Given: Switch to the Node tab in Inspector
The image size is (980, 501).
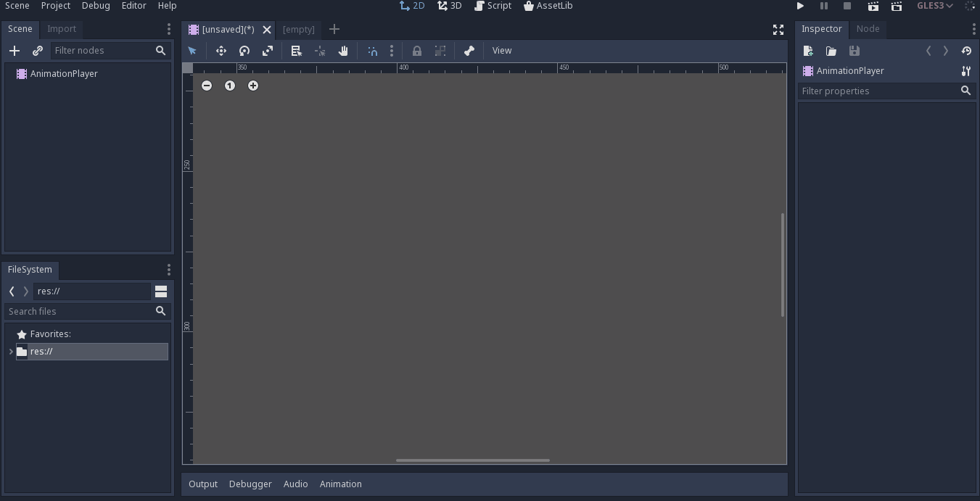Looking at the screenshot, I should pos(868,29).
